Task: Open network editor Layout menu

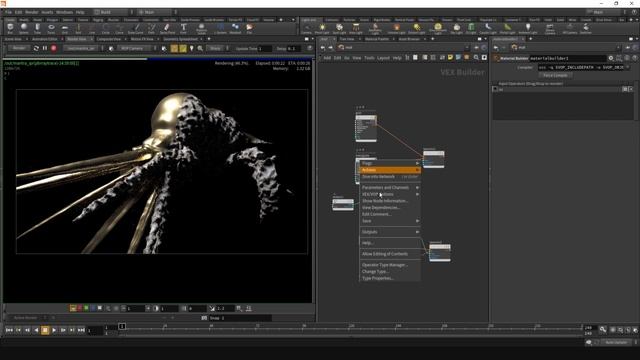Action: [x=383, y=58]
